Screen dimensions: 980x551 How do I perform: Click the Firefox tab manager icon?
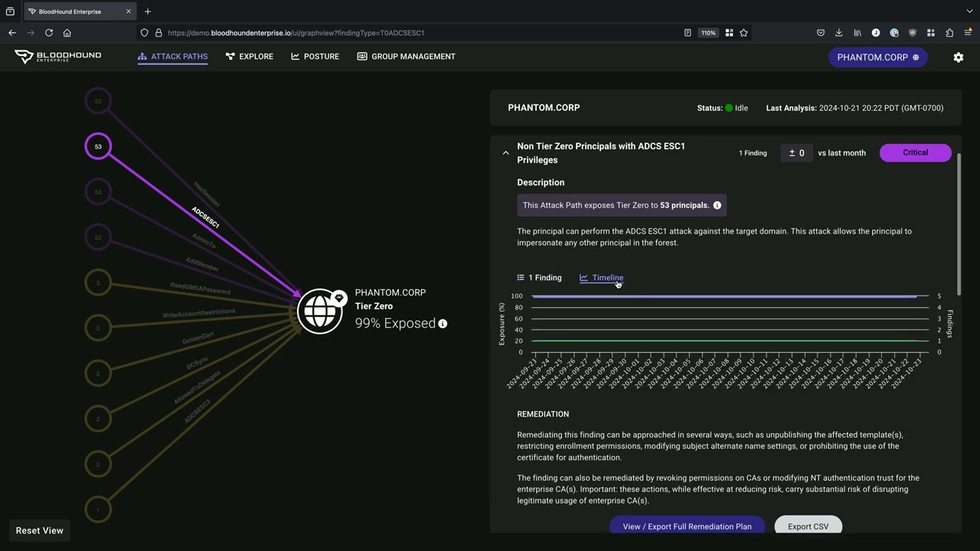click(x=10, y=11)
